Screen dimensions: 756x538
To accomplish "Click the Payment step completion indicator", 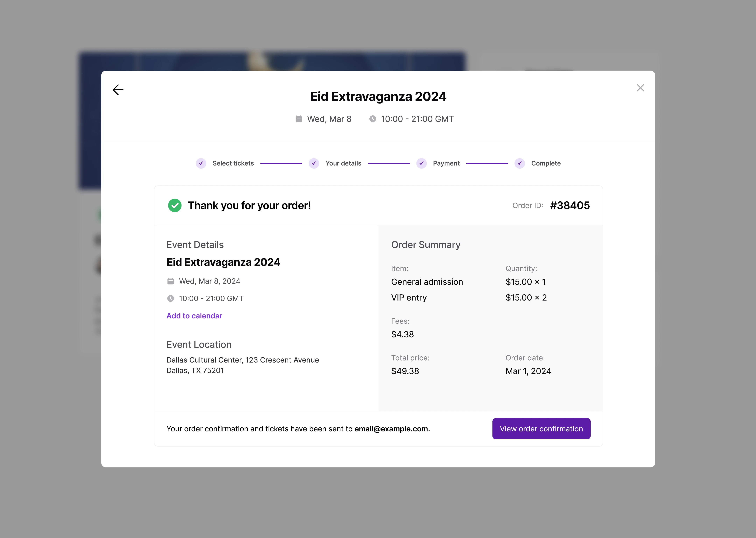I will [422, 163].
